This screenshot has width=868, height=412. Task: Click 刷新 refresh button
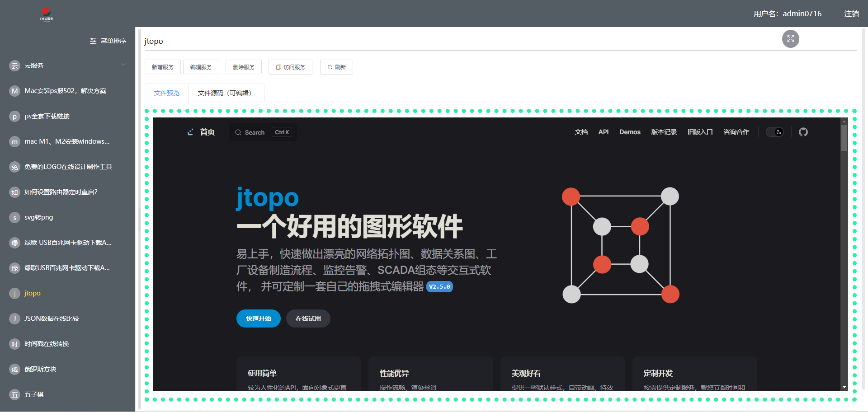(336, 67)
